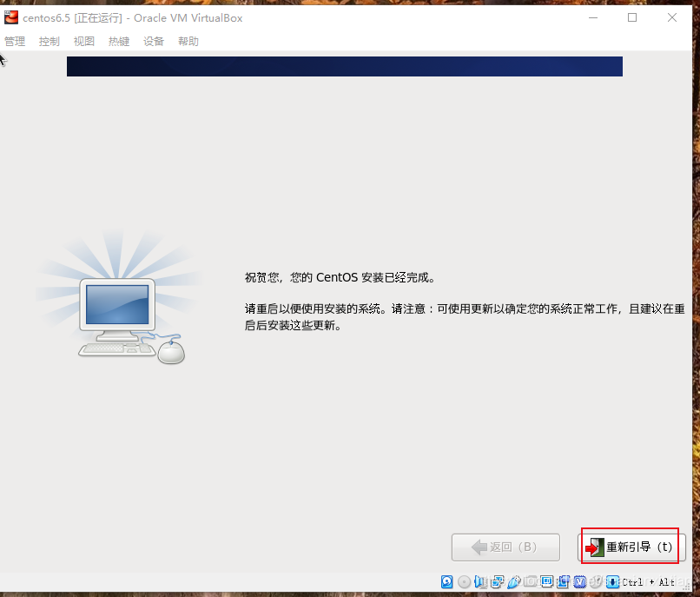
Task: Click the audio speaker status icon
Action: point(480,582)
